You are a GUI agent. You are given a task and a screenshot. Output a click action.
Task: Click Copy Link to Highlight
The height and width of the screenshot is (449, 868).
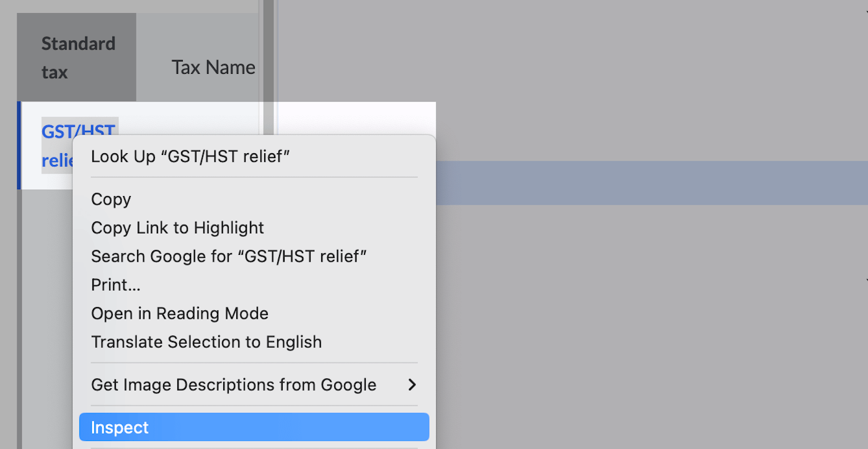pyautogui.click(x=177, y=228)
